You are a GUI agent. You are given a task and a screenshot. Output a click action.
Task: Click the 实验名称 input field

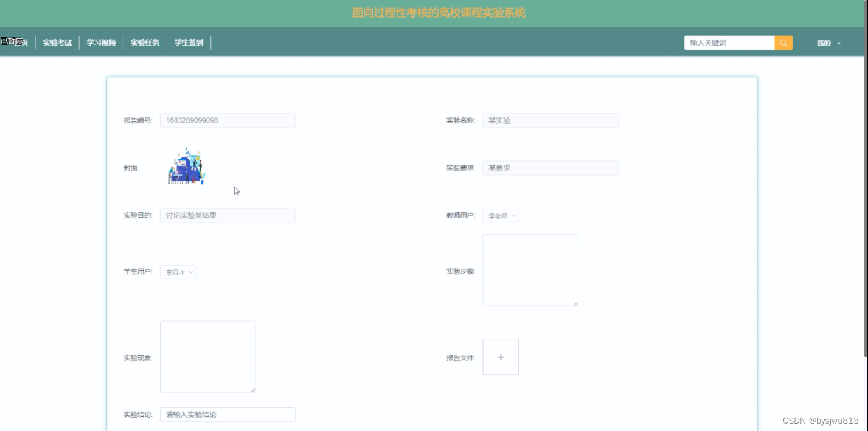pos(550,120)
